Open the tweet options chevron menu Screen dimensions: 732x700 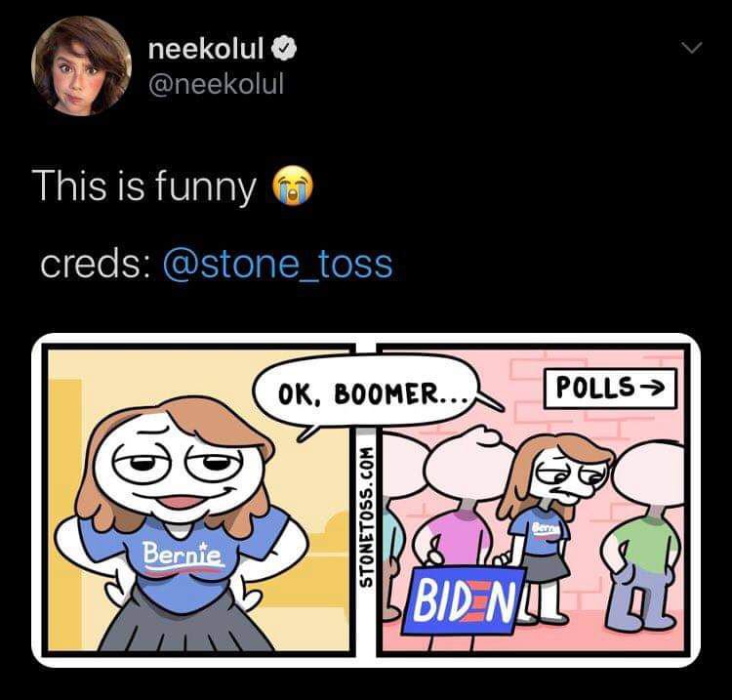[691, 48]
